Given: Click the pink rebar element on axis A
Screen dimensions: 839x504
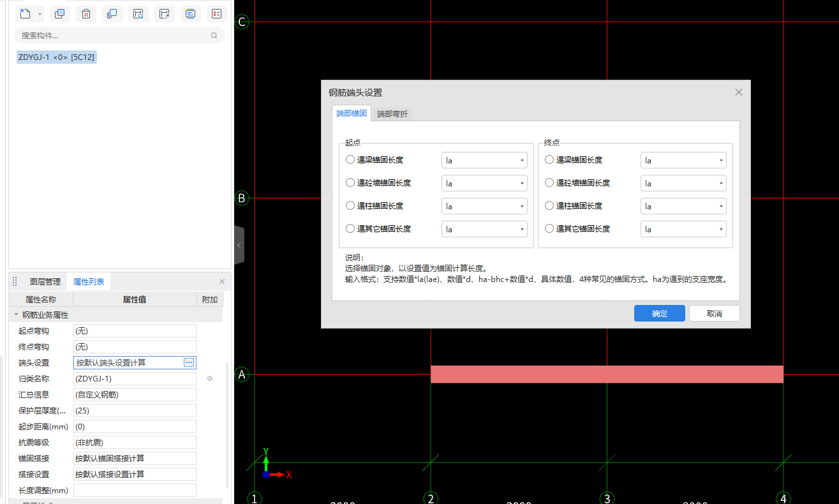Looking at the screenshot, I should [x=607, y=374].
